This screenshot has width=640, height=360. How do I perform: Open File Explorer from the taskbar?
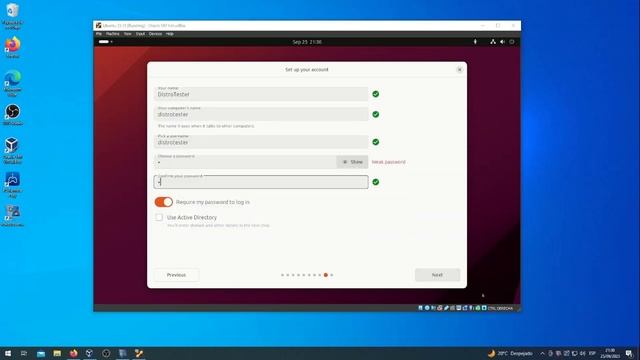(x=57, y=353)
